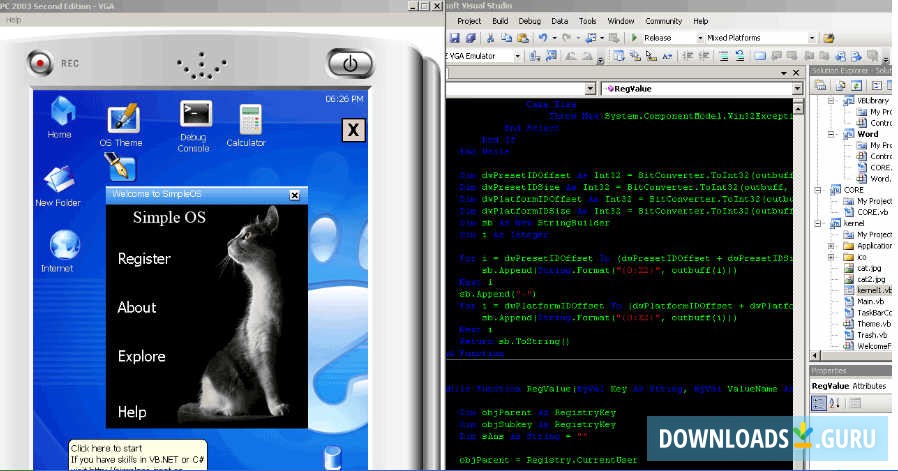Collapse the Word project node
898x471 pixels.
[x=831, y=134]
